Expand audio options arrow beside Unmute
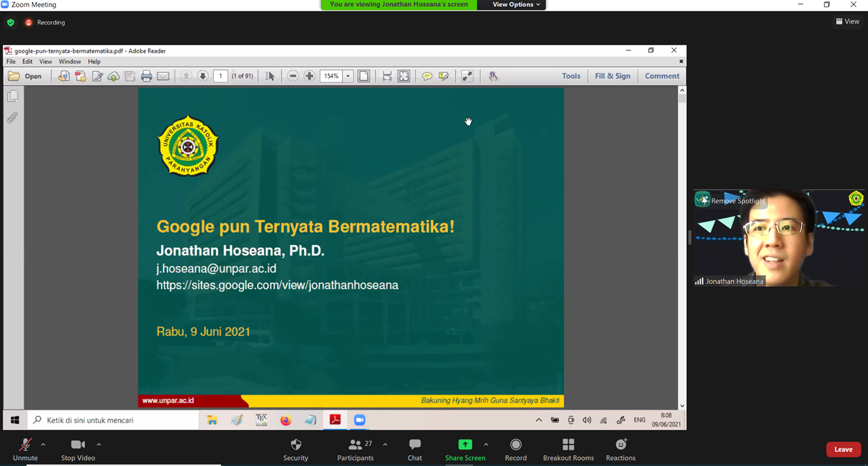 [x=43, y=445]
